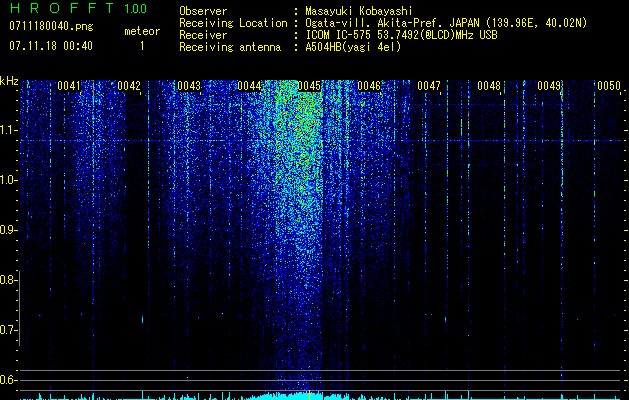Viewport: 629px width, 400px height.
Task: Click the 0.7 frequency axis label
Action: click(x=7, y=330)
